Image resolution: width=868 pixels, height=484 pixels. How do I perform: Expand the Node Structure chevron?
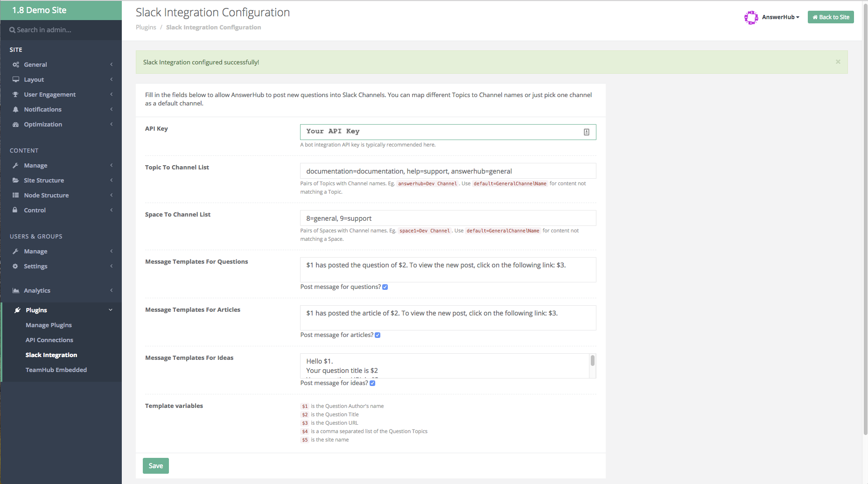click(112, 195)
